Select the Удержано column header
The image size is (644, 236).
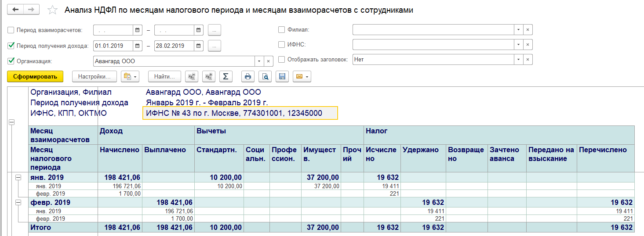tap(424, 158)
